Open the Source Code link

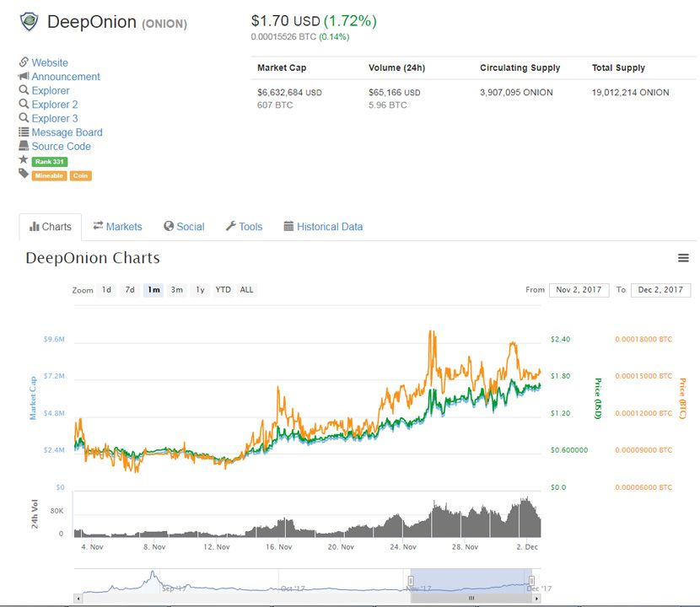[62, 147]
